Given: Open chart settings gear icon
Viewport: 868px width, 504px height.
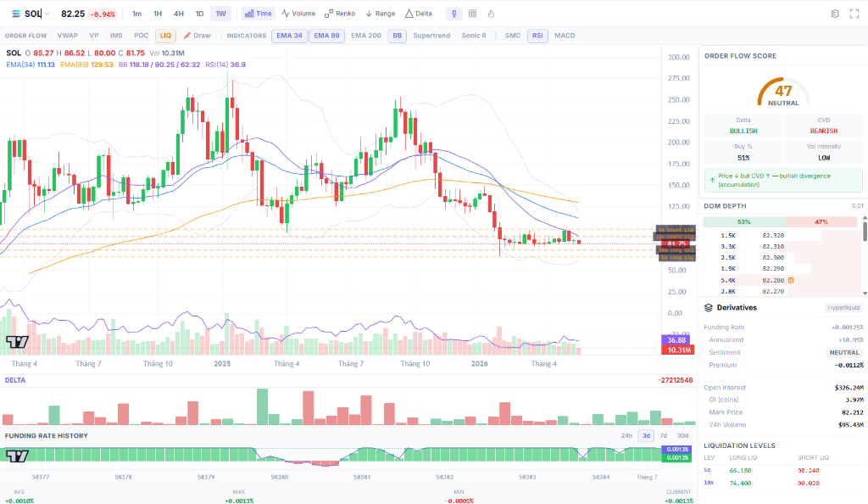Looking at the screenshot, I should coord(835,14).
